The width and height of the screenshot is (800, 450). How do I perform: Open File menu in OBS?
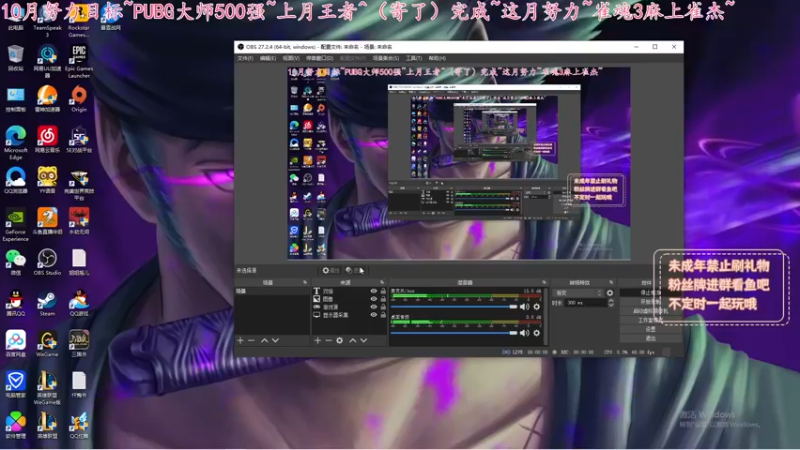coord(245,58)
